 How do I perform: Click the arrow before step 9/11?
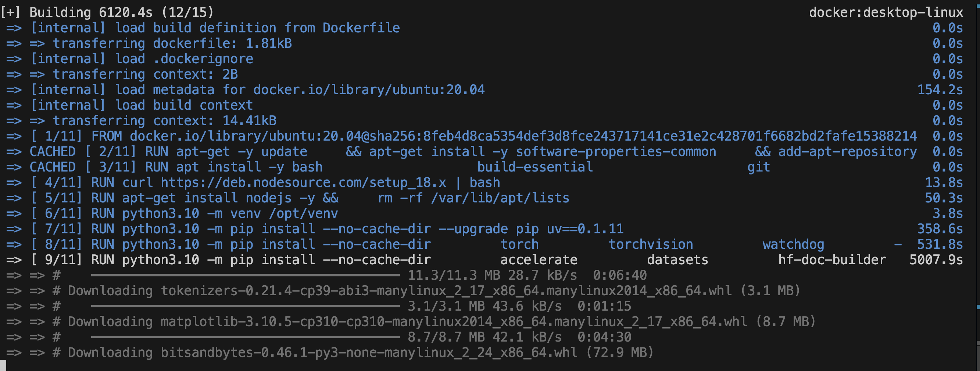pos(14,260)
